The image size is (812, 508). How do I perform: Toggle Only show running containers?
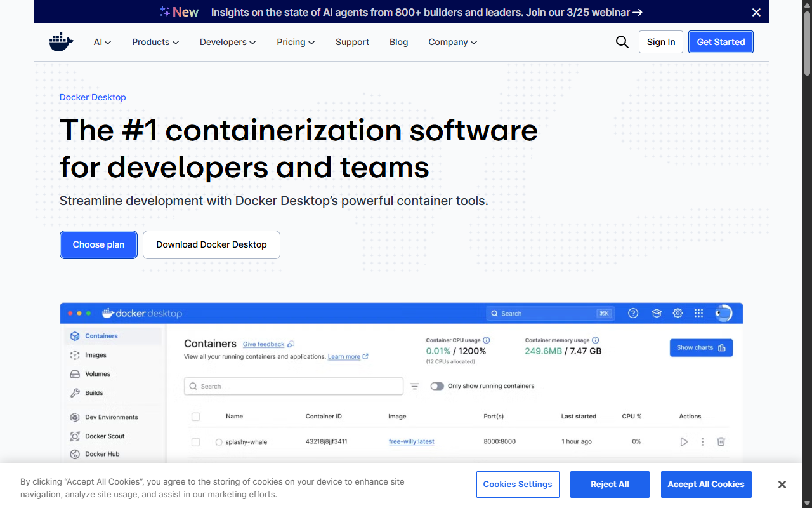[437, 385]
